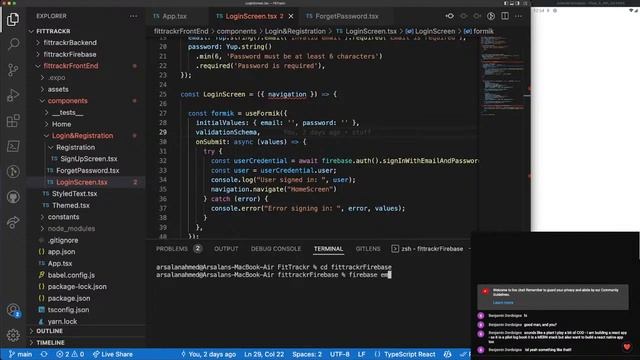Open errors and warnings count in status bar
Viewport: 640px width, 360px height.
70,354
